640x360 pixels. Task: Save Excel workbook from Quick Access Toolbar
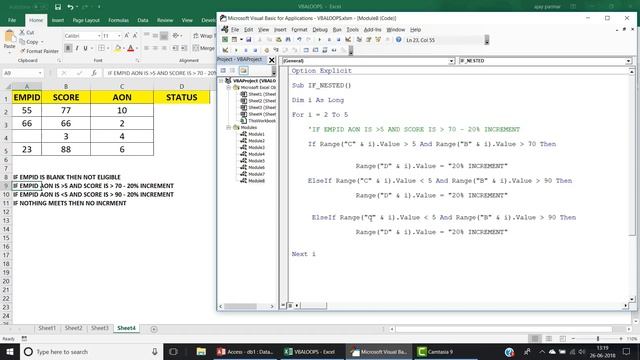point(58,7)
